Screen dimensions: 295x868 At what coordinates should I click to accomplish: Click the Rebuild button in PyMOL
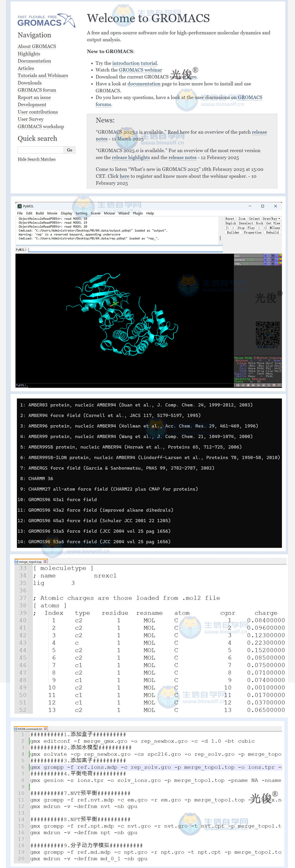point(273,233)
